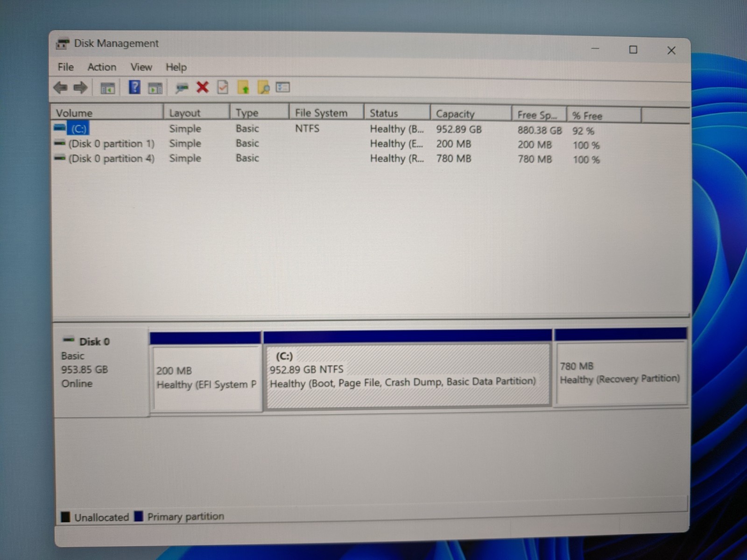747x560 pixels.
Task: Click the small disk icon next to Disk 0
Action: pyautogui.click(x=69, y=339)
